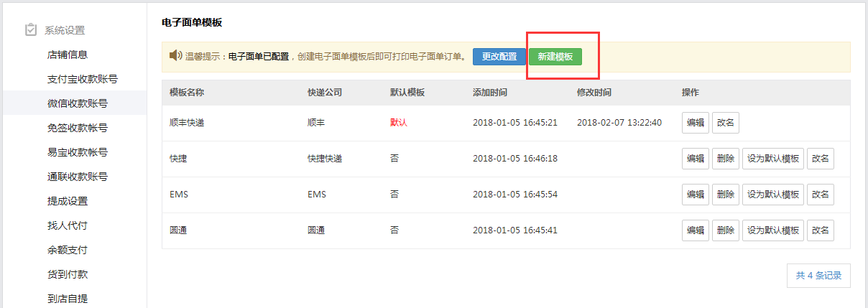This screenshot has height=308, width=868.
Task: Click the 顺丰快递 template name
Action: 187,123
